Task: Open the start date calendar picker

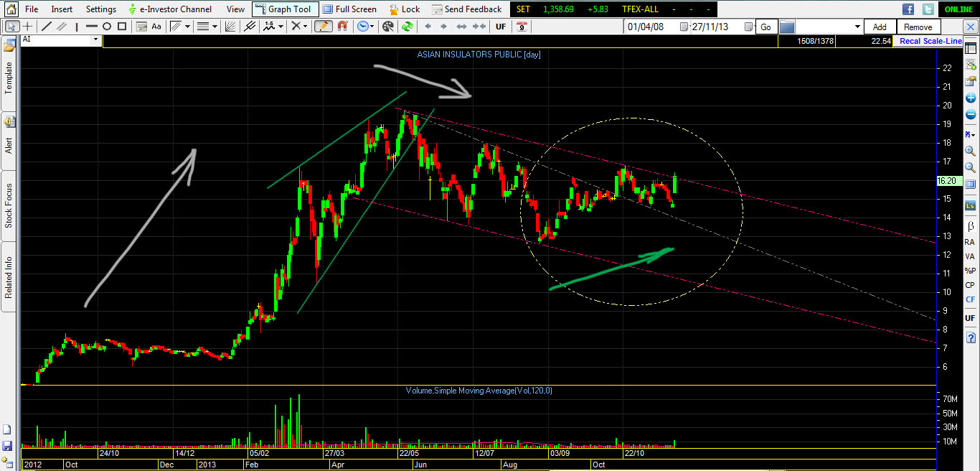Action: [684, 27]
